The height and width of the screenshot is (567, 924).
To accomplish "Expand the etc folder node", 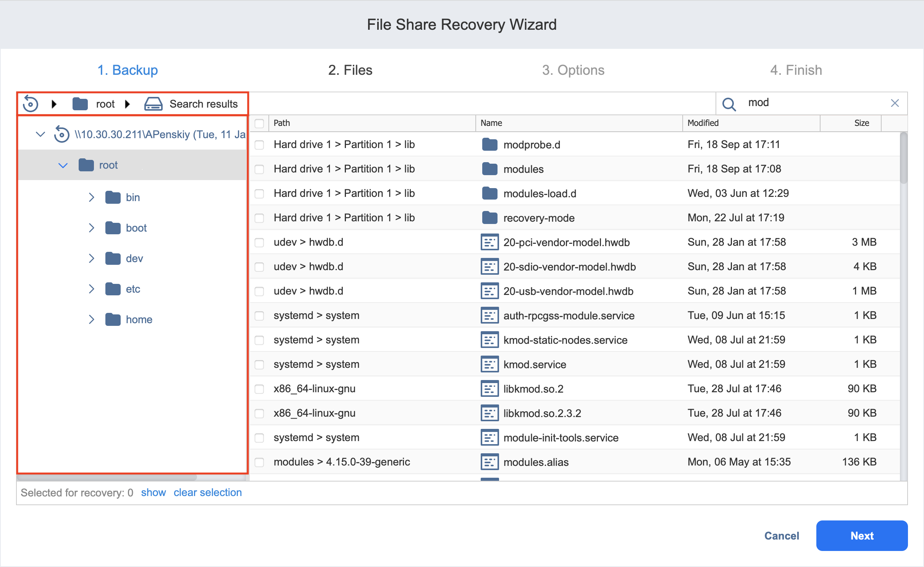I will pos(91,289).
